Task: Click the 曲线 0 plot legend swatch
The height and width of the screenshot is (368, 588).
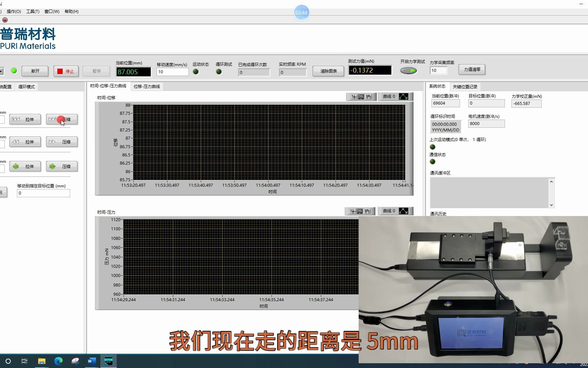Action: pyautogui.click(x=404, y=96)
